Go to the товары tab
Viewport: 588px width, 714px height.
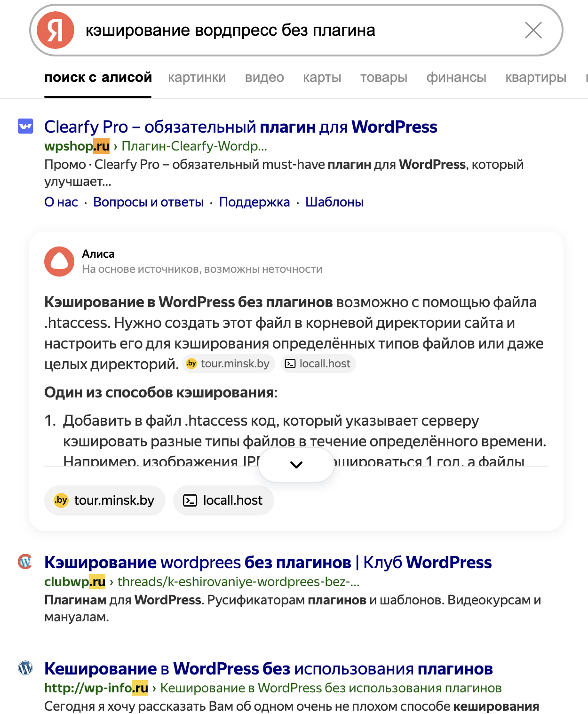(x=383, y=78)
